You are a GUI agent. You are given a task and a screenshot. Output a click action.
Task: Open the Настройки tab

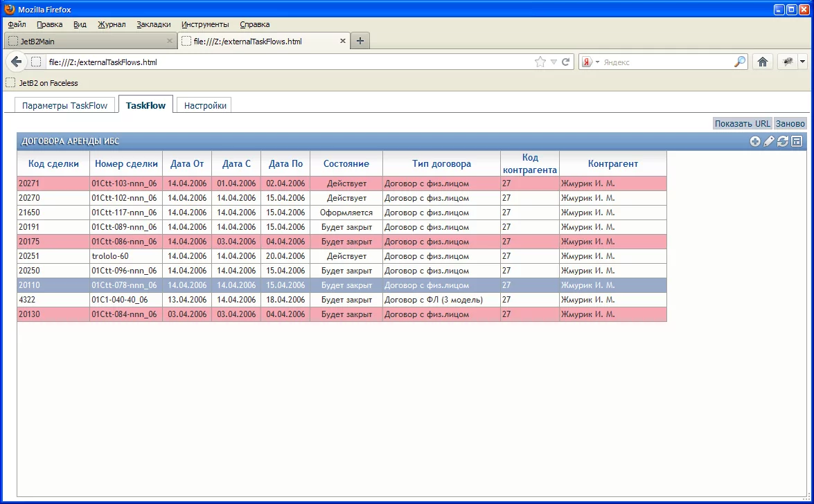[x=205, y=105]
